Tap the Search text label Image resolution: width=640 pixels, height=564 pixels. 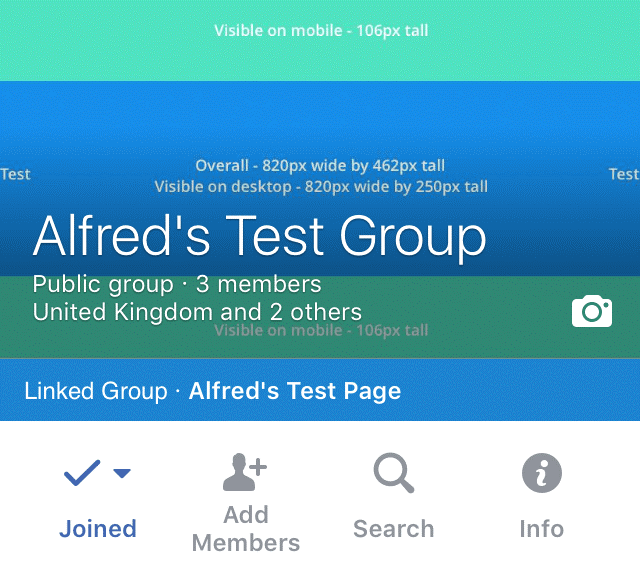coord(393,529)
